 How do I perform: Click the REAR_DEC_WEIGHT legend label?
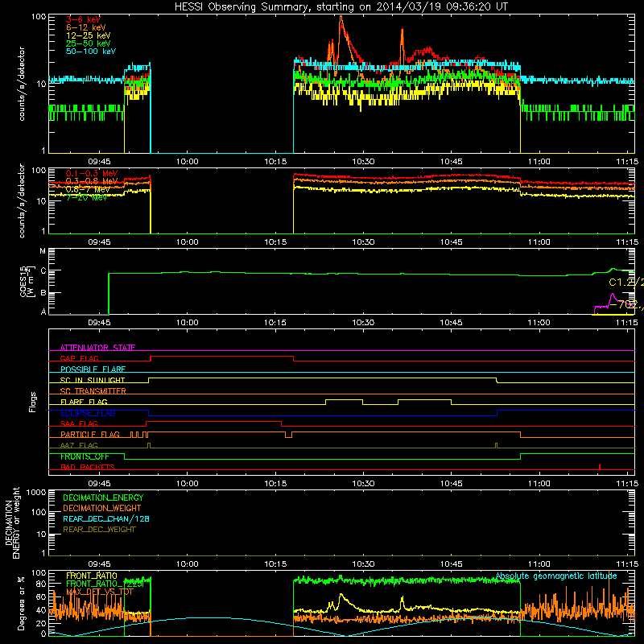pyautogui.click(x=99, y=530)
